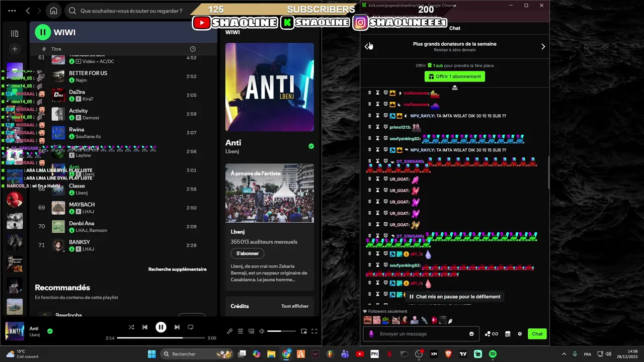
Task: Open the Anti album cover in the side panel
Action: [270, 87]
